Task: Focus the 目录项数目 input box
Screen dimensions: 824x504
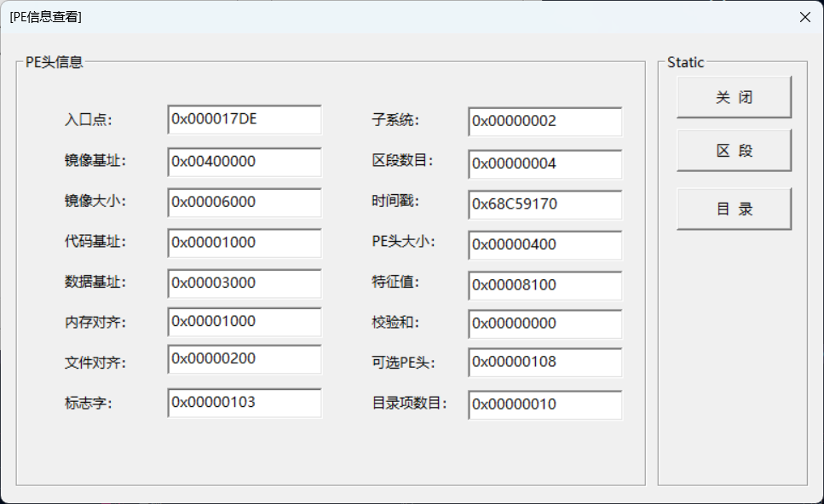Action: coord(545,404)
